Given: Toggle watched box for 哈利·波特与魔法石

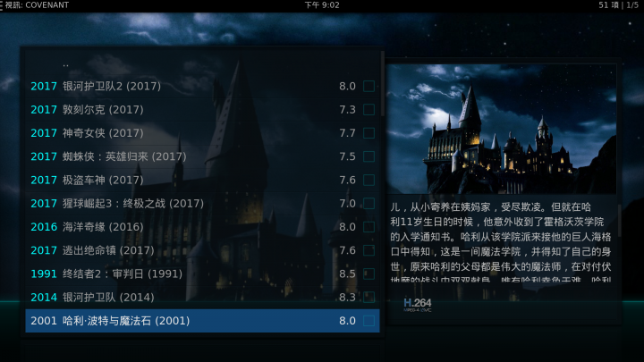Looking at the screenshot, I should pyautogui.click(x=369, y=321).
